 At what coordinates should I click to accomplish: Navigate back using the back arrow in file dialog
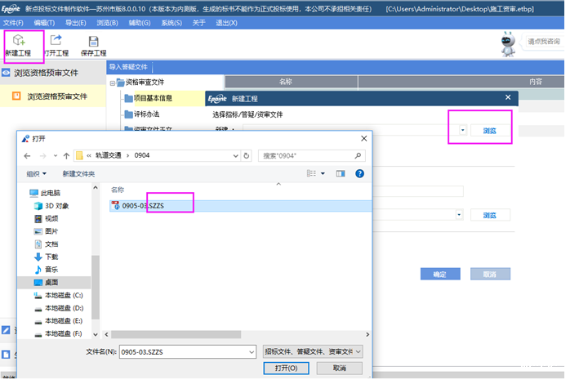[28, 155]
